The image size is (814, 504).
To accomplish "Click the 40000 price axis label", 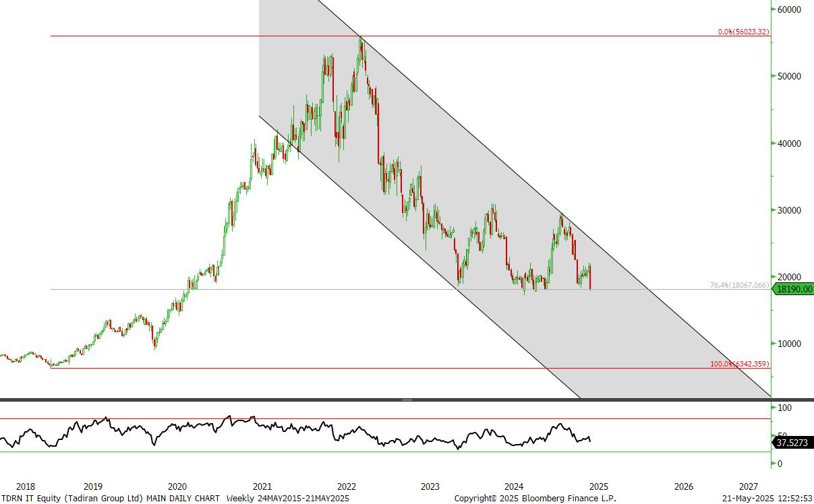I will pos(789,143).
